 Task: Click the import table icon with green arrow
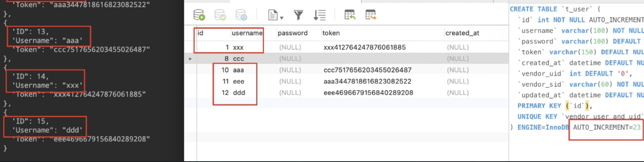[x=350, y=15]
